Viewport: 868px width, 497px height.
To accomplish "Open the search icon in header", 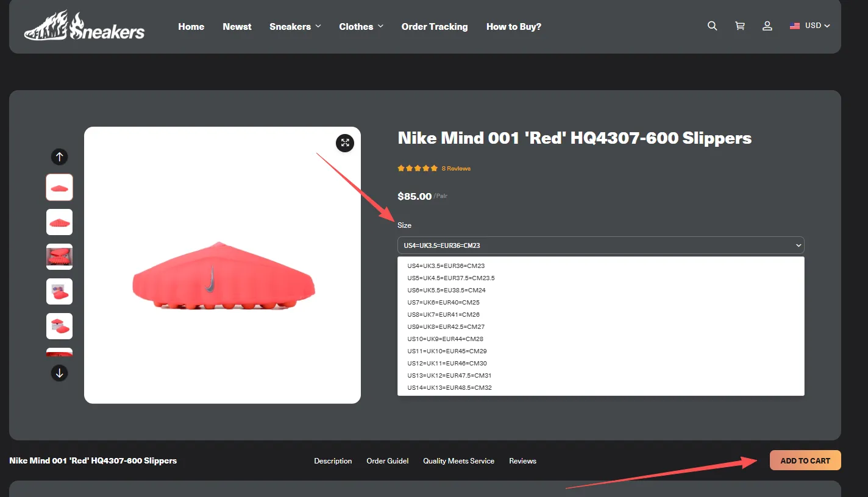I will pos(712,26).
